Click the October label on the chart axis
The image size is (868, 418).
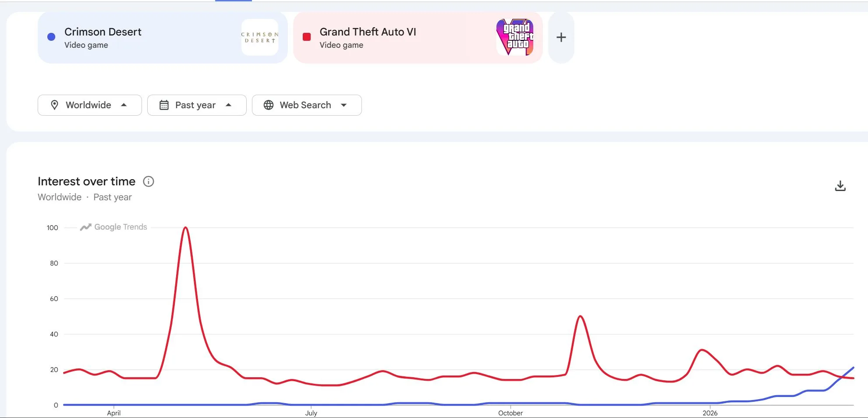(x=510, y=413)
